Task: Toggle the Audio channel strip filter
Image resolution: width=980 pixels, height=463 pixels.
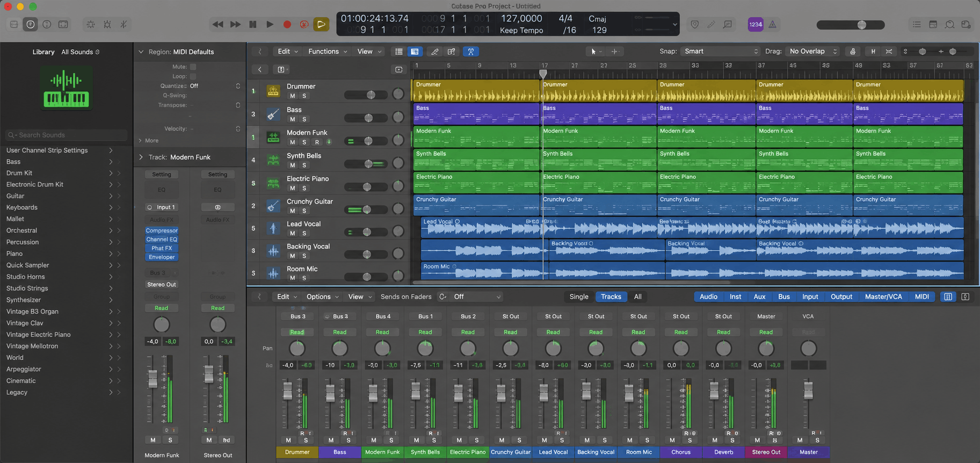Action: [x=708, y=296]
